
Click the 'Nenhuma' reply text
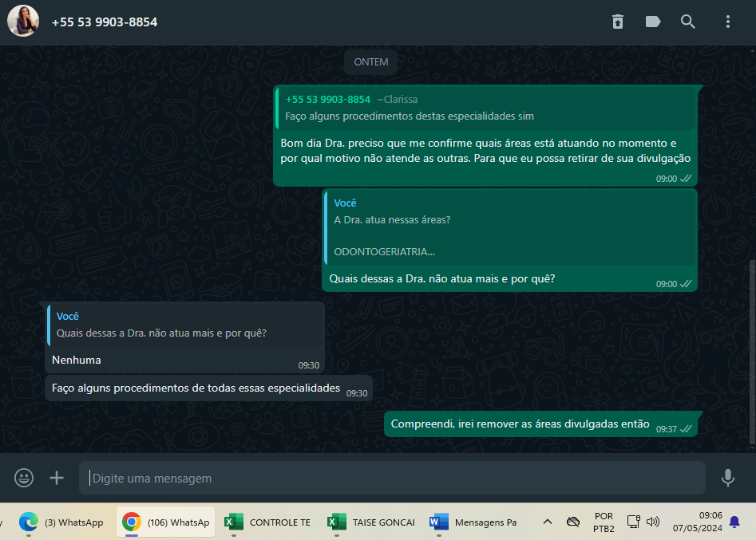(x=76, y=361)
